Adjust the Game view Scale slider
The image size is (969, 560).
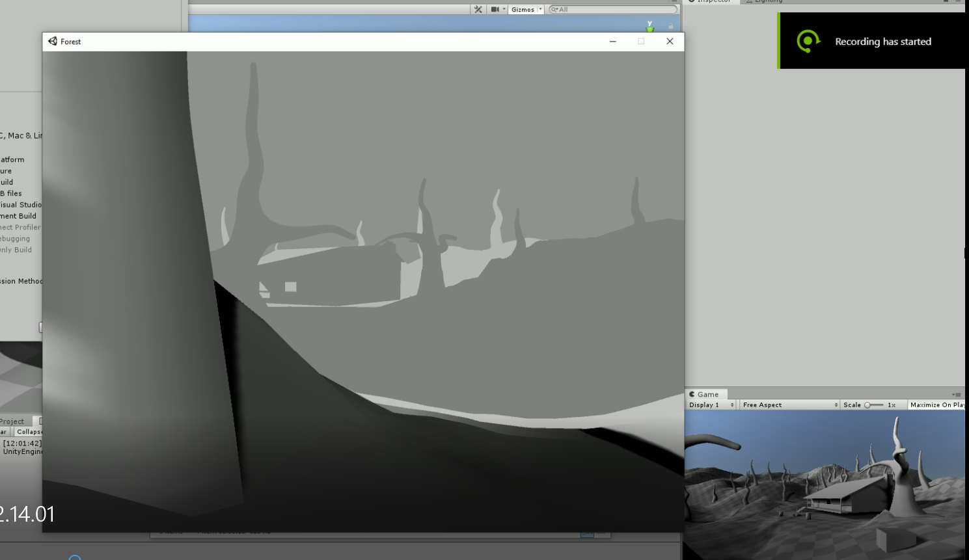tap(873, 405)
